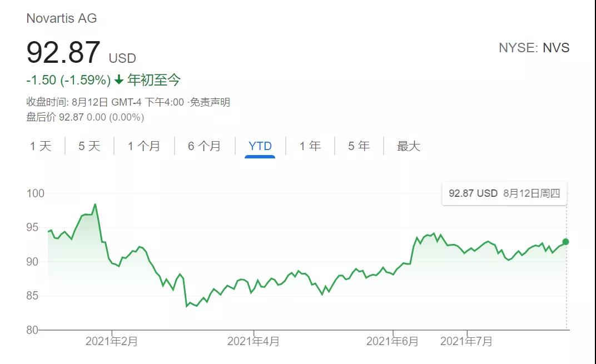
Task: Click the 85 y-axis label
Action: (32, 296)
